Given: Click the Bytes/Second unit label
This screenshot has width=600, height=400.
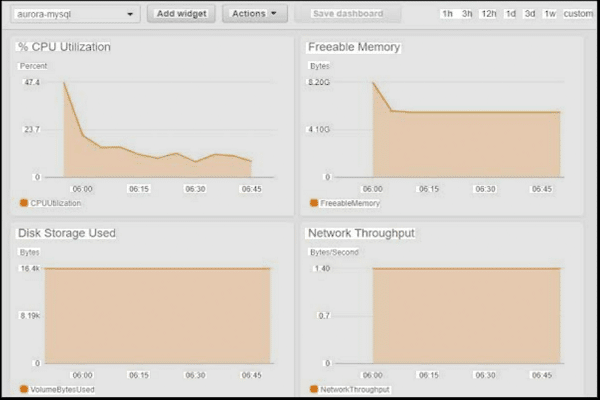Looking at the screenshot, I should [x=334, y=252].
